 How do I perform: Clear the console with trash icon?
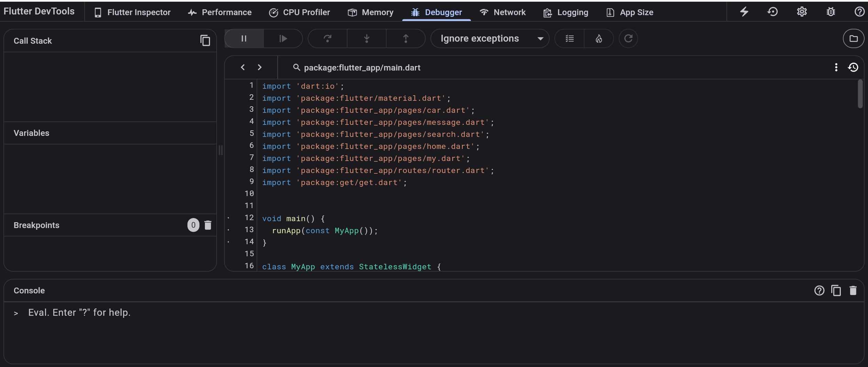853,291
